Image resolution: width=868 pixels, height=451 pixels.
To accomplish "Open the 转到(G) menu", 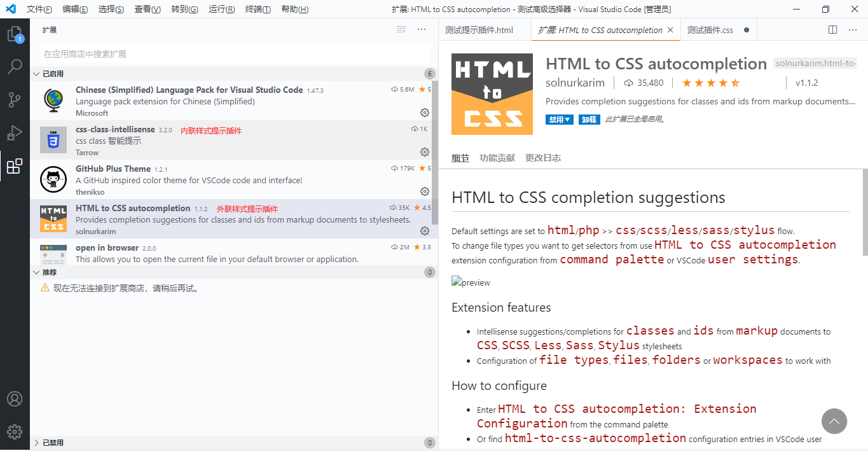I will [184, 9].
